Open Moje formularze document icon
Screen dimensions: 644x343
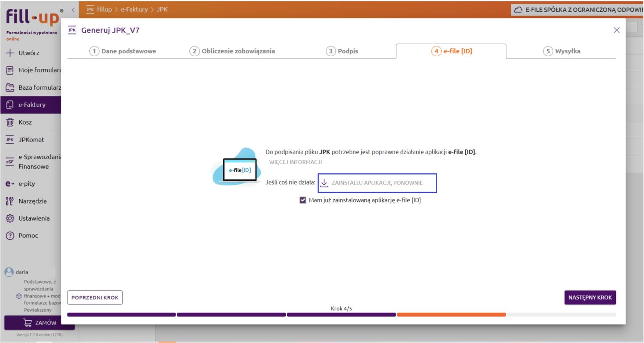click(x=10, y=70)
